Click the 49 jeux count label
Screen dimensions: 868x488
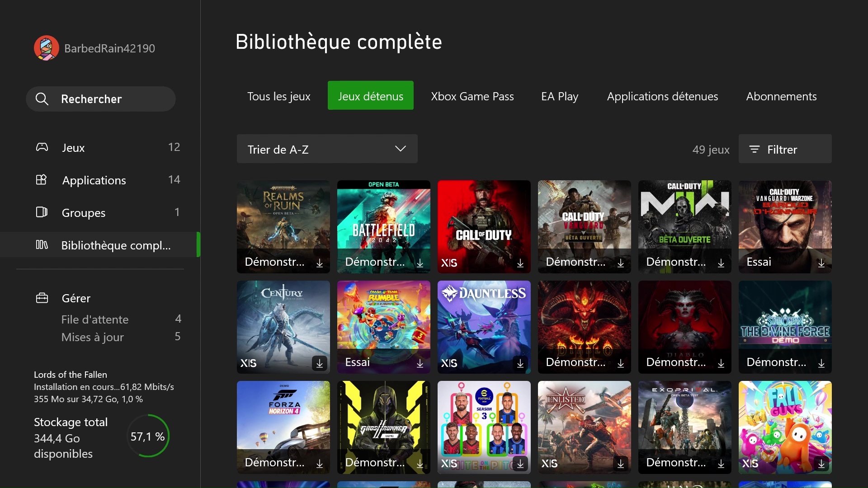click(711, 149)
